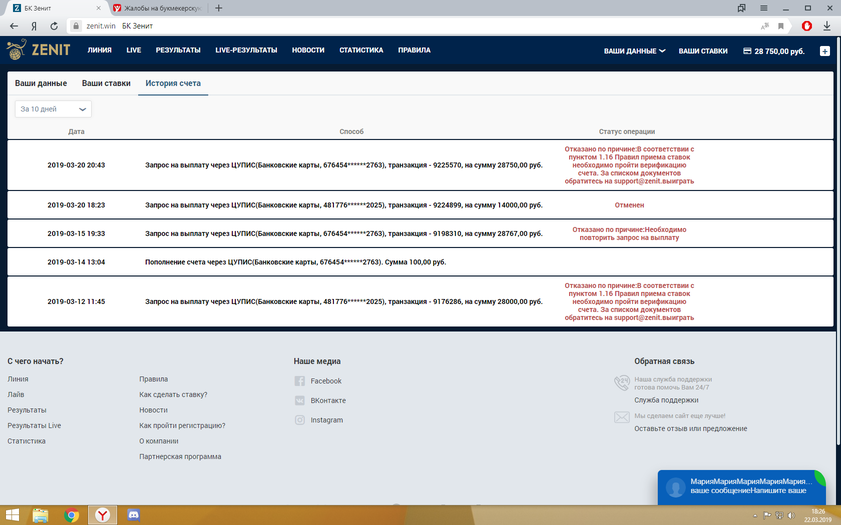Image resolution: width=841 pixels, height=525 pixels.
Task: Go back with browser back arrow
Action: (14, 26)
